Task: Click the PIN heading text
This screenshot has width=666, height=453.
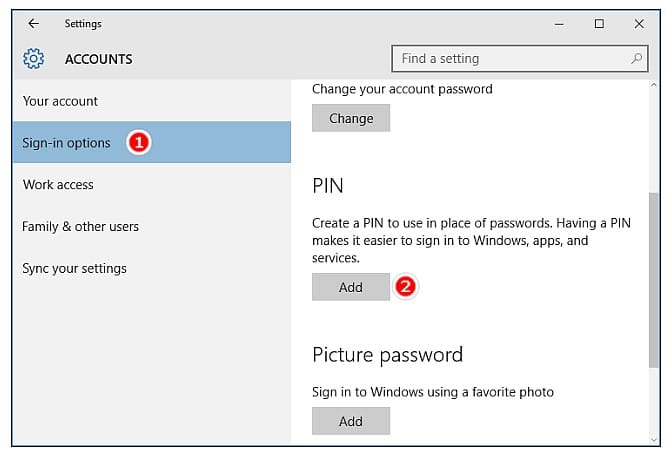Action: (x=327, y=186)
